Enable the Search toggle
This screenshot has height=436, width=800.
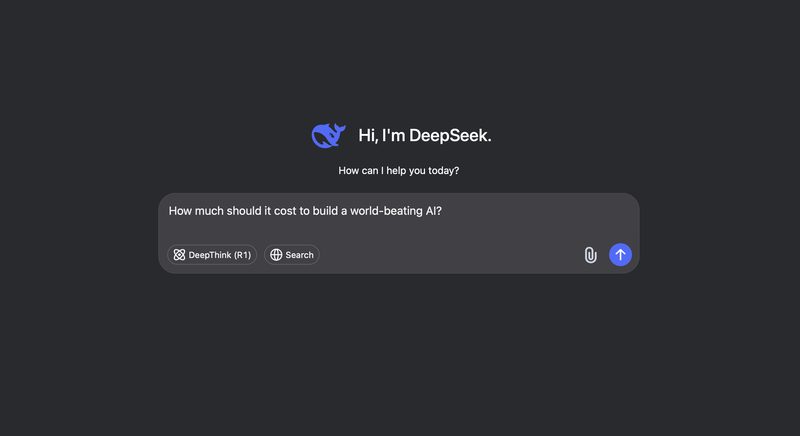click(x=291, y=255)
